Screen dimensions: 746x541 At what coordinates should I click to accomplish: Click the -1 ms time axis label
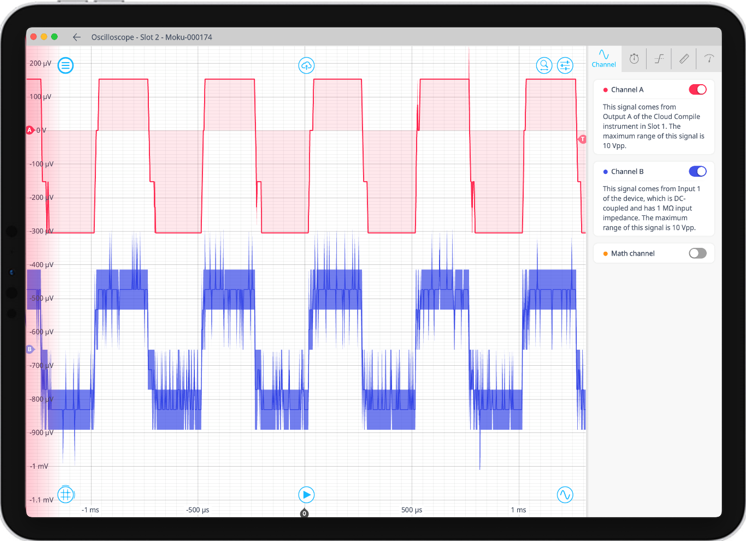pos(90,510)
